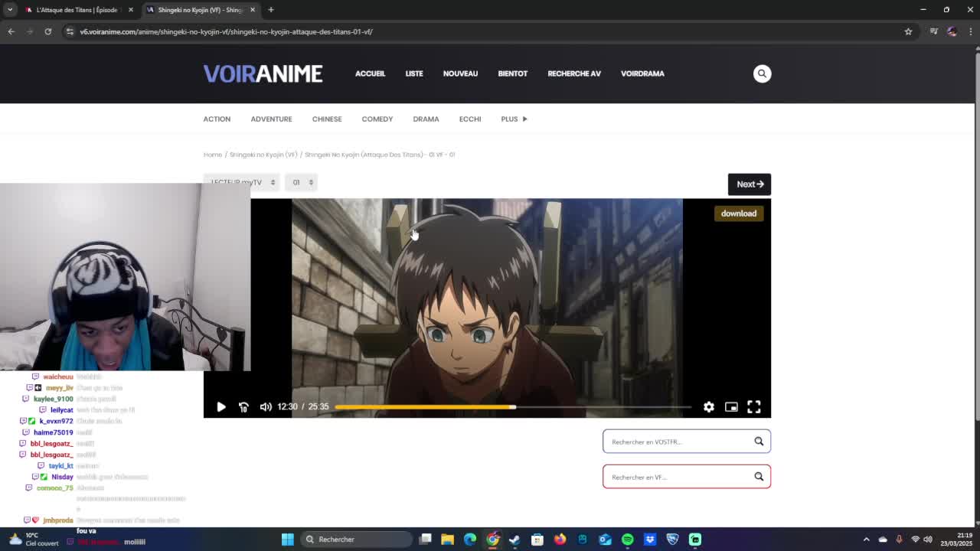Open the LISTE menu item
Screen dimensions: 980x551
tap(414, 73)
